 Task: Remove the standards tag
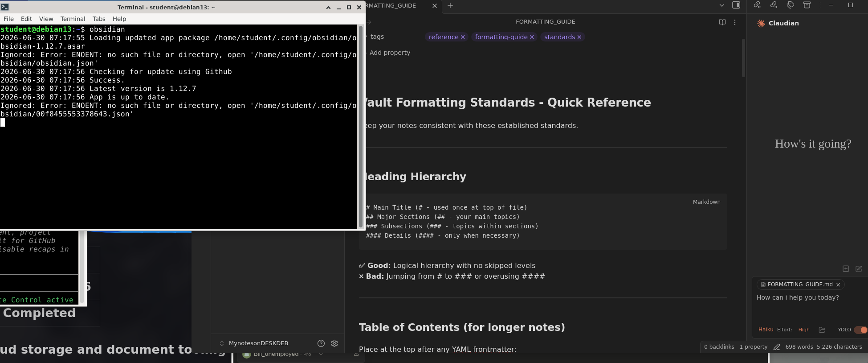point(579,37)
